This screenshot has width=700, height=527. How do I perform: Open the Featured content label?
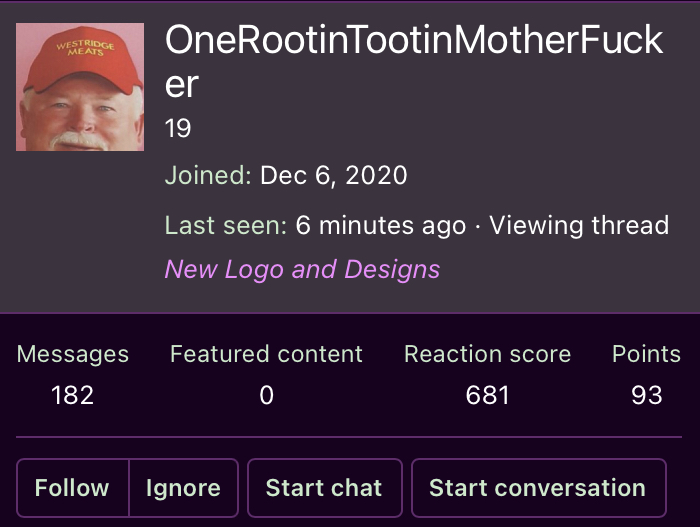point(266,354)
